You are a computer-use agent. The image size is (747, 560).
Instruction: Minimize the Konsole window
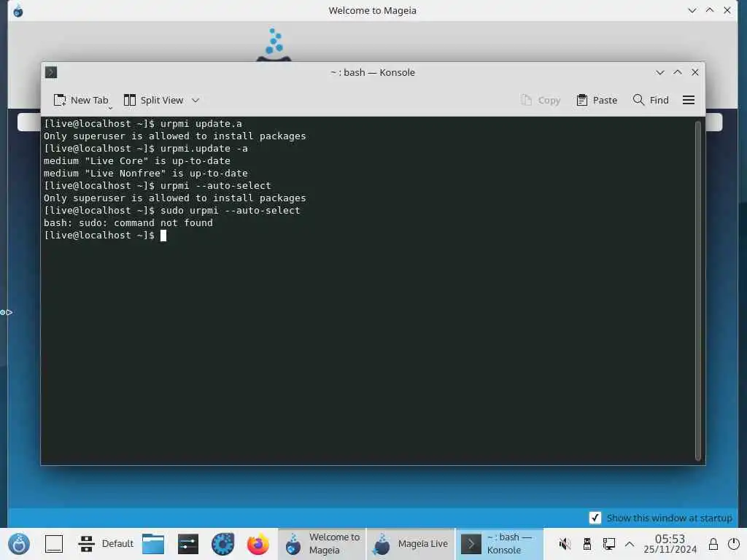tap(659, 72)
